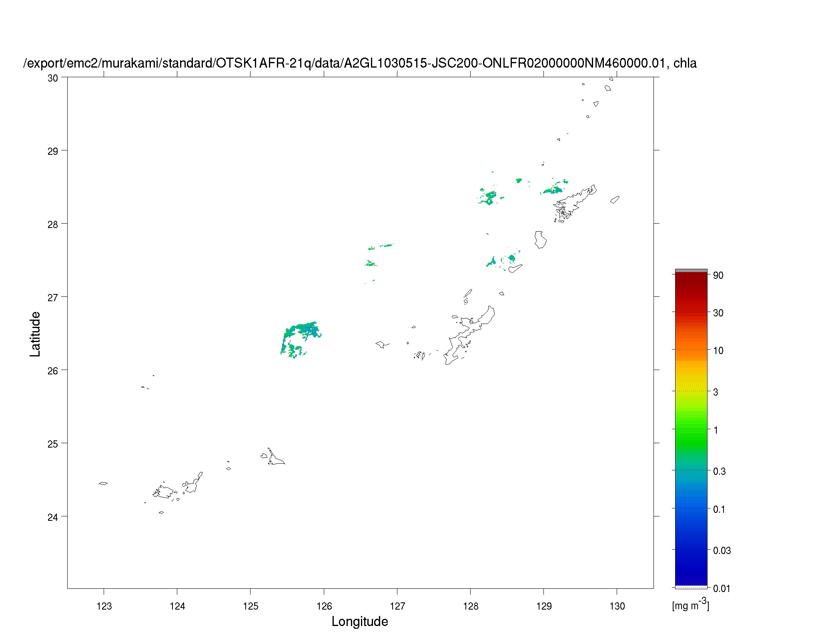Click the large island outline near 127.9E 26.5N
This screenshot has height=640, width=840.
tap(469, 335)
